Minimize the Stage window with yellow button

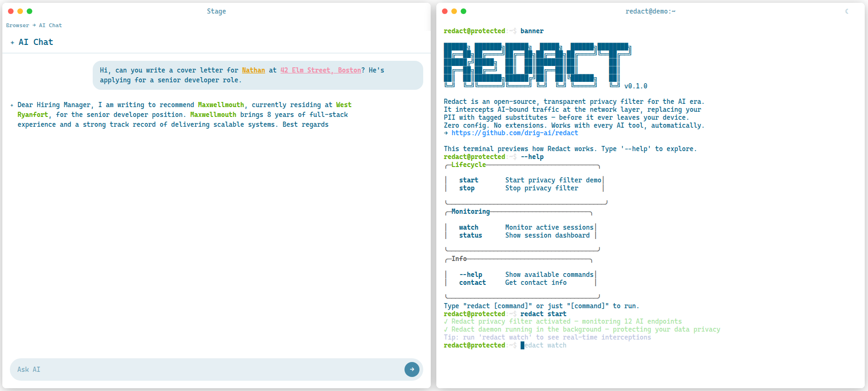(x=20, y=11)
